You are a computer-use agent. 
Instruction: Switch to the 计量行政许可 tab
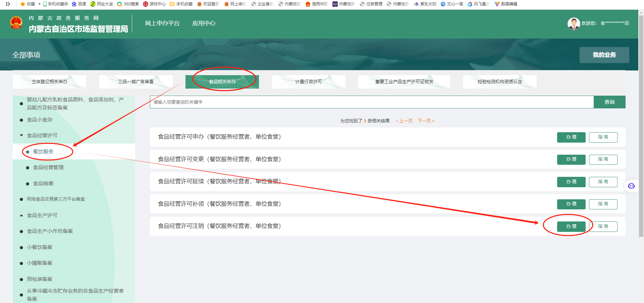(x=308, y=82)
